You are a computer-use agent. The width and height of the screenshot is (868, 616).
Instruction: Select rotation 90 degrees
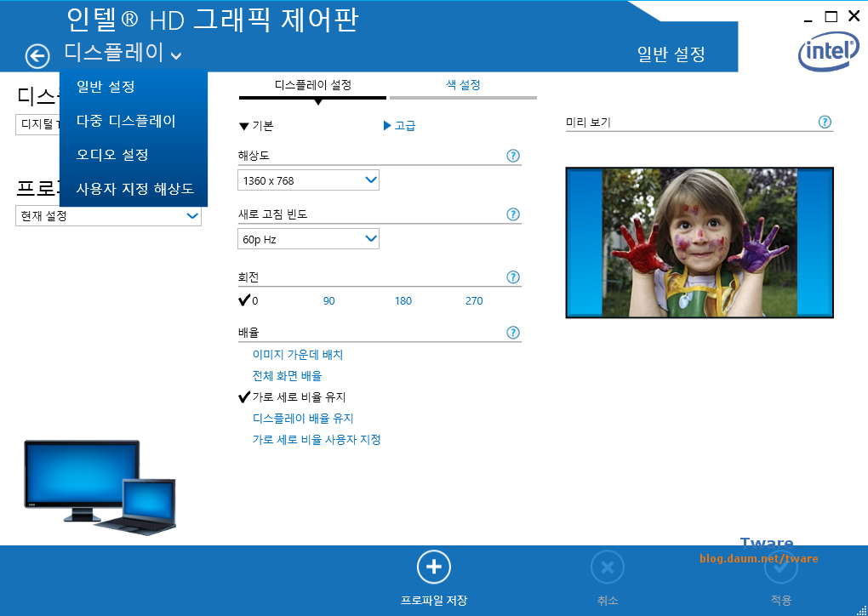[328, 300]
